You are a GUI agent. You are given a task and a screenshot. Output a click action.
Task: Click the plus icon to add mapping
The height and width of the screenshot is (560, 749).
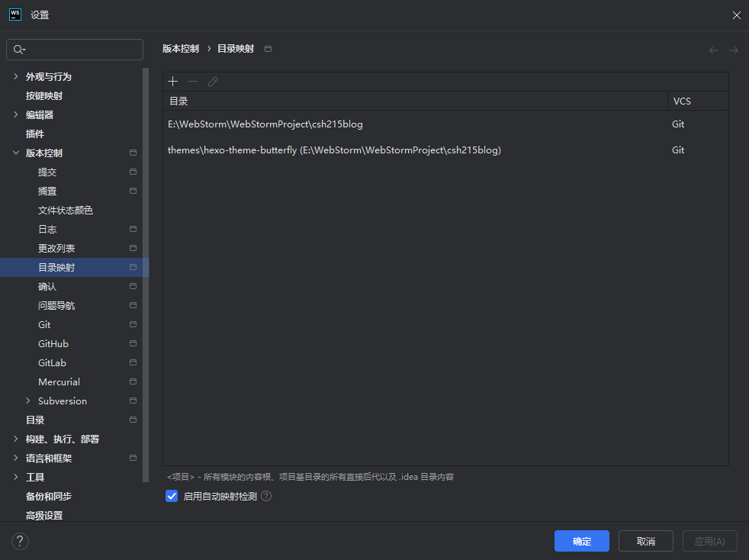(173, 82)
